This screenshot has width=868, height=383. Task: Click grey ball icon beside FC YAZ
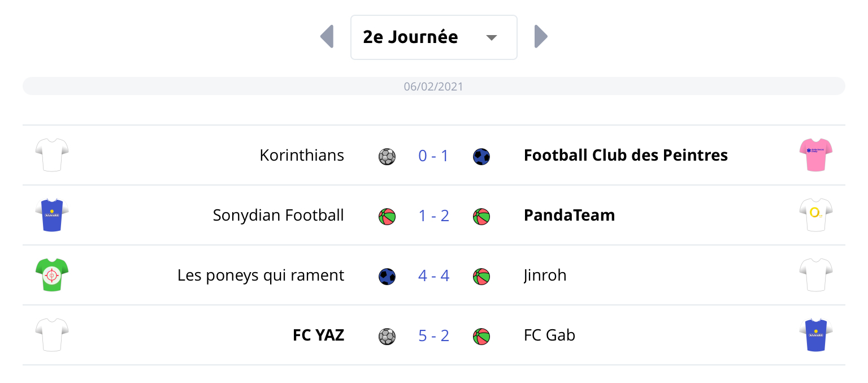tap(387, 336)
